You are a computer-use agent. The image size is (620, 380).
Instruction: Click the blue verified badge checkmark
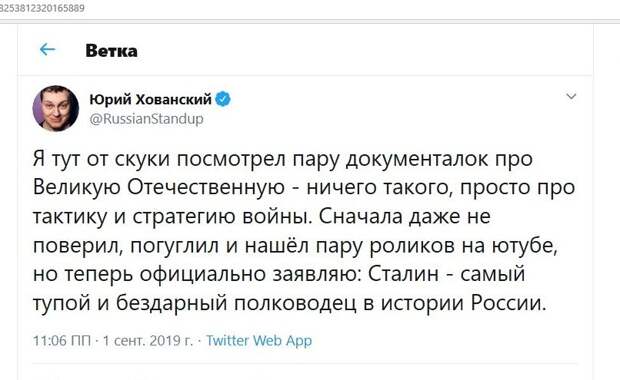tap(223, 99)
